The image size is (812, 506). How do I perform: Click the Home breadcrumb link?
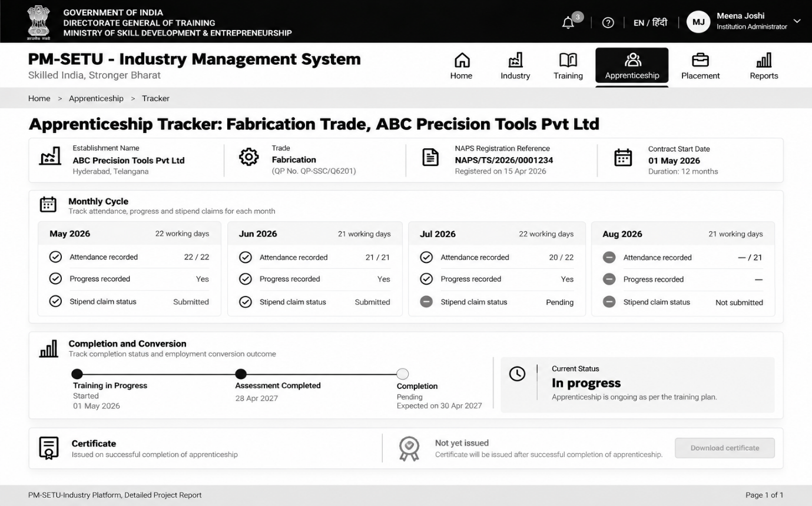[x=39, y=98]
